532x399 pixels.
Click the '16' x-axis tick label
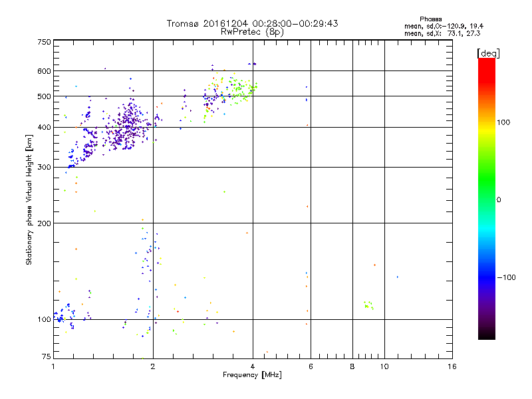452,366
